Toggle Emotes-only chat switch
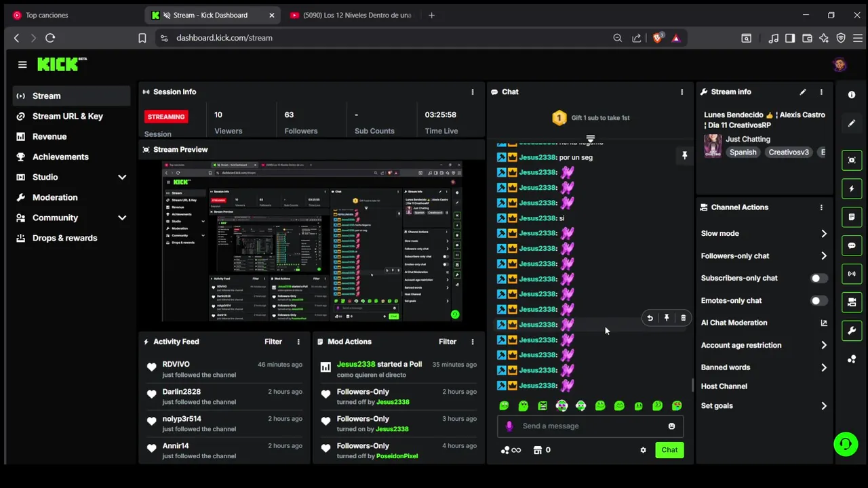 [818, 300]
